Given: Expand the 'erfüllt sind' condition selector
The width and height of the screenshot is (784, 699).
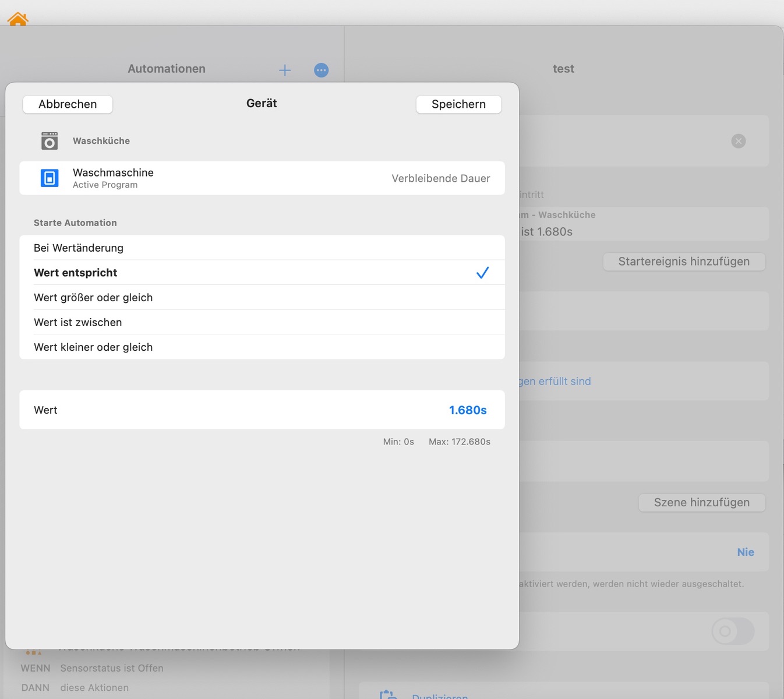Looking at the screenshot, I should click(x=555, y=382).
